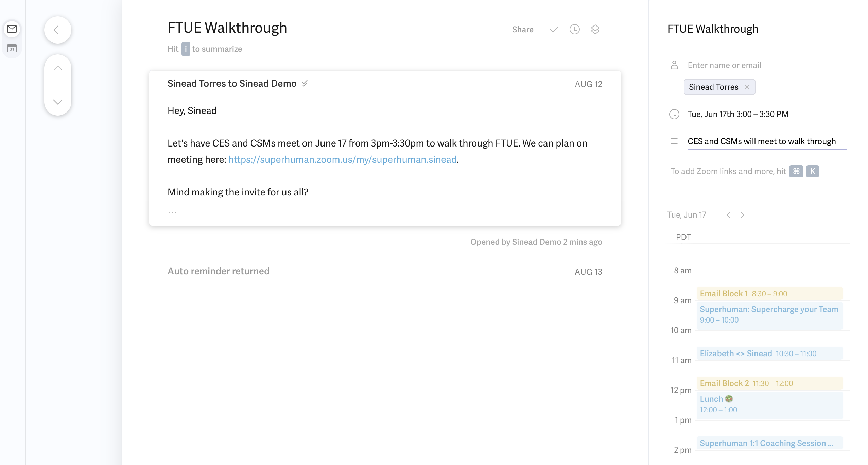Edit the event description field
The image size is (868, 465).
767,141
